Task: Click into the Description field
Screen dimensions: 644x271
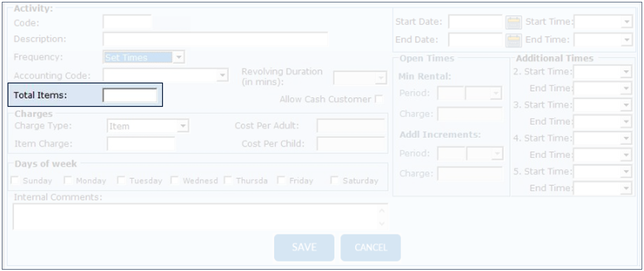Action: point(215,40)
